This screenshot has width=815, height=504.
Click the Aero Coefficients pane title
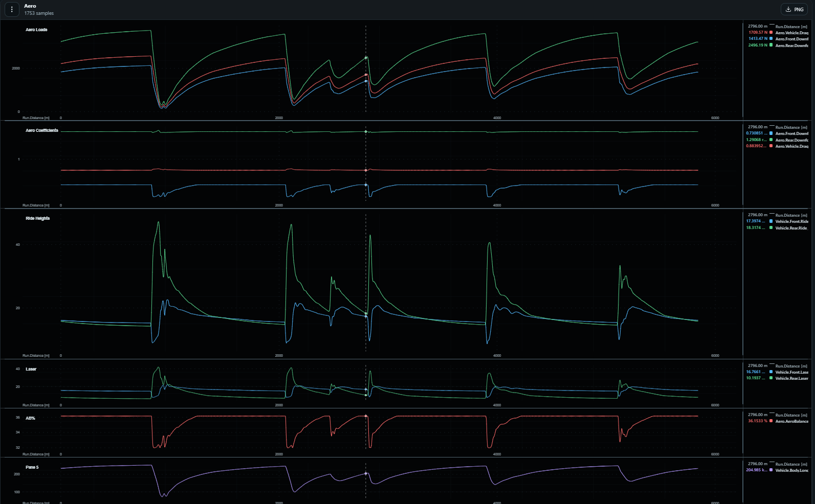[x=42, y=130]
